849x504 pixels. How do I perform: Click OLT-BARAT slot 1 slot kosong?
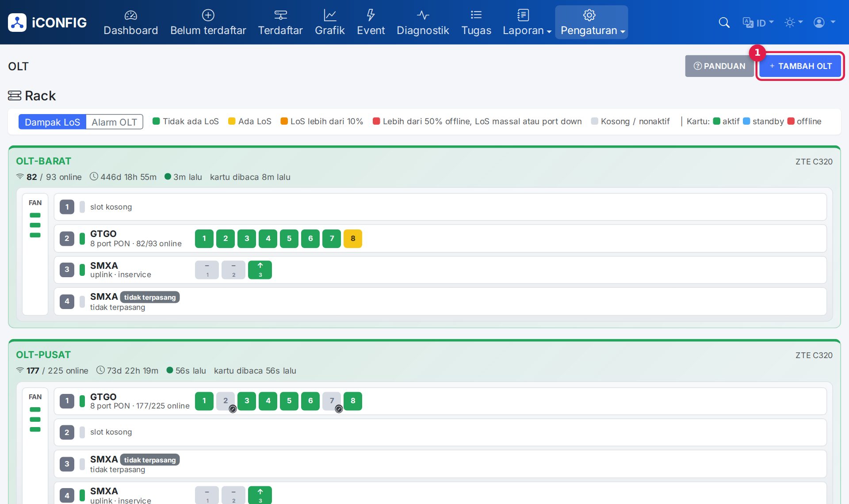tap(440, 207)
